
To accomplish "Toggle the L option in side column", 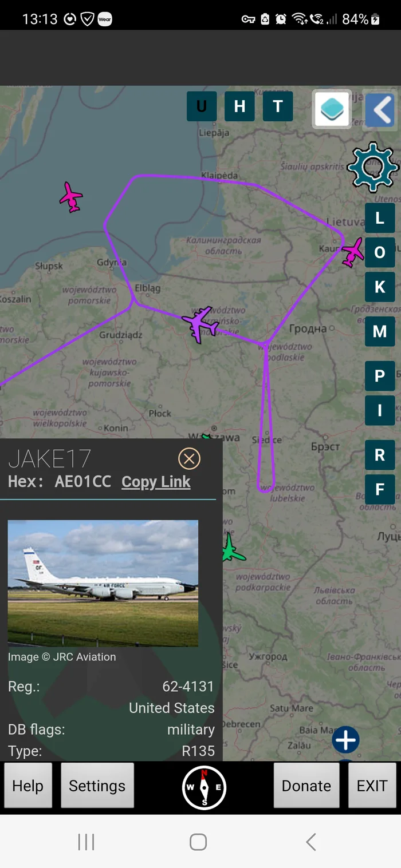I will 380,218.
